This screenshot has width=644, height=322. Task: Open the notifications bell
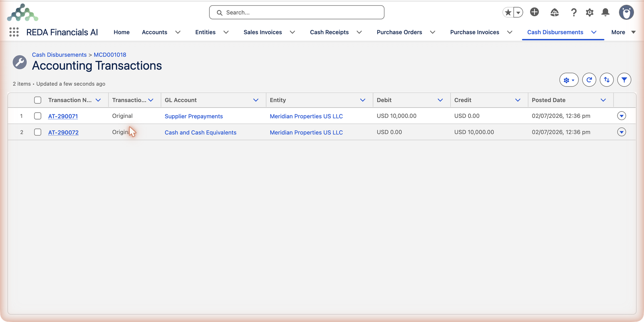click(x=605, y=12)
